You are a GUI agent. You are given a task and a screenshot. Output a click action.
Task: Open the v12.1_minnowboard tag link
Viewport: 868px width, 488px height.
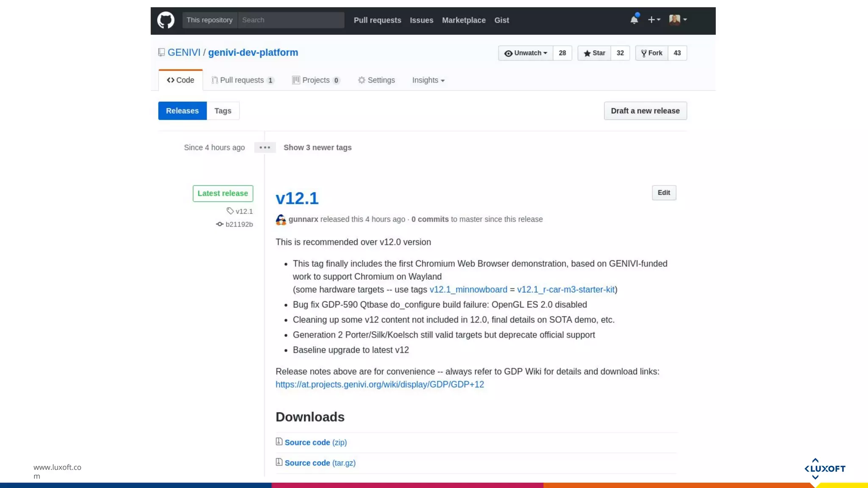(x=468, y=289)
